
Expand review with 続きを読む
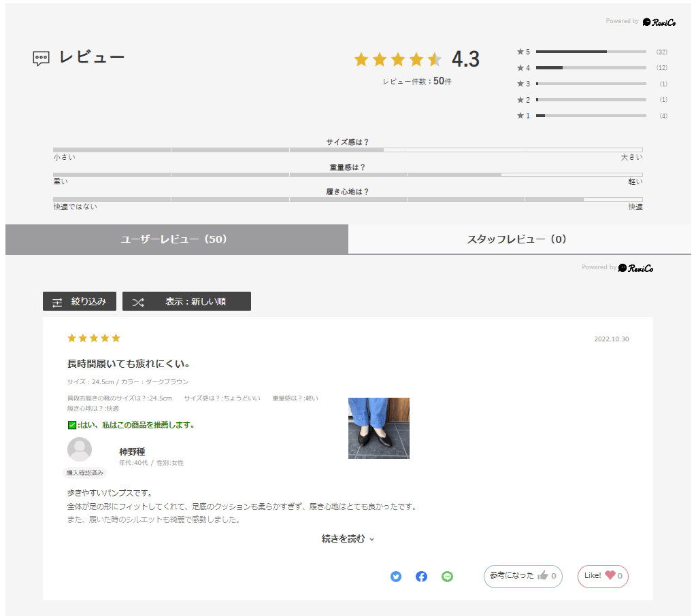point(348,539)
